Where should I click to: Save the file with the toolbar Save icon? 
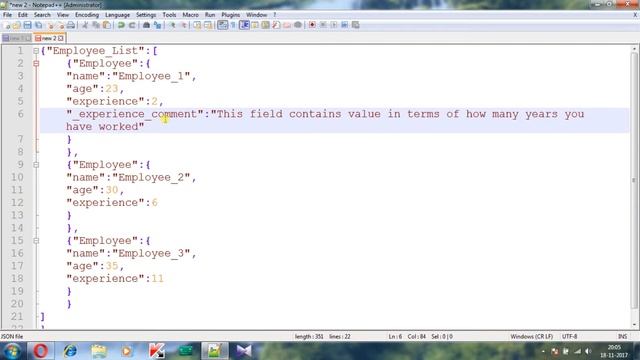[27, 25]
